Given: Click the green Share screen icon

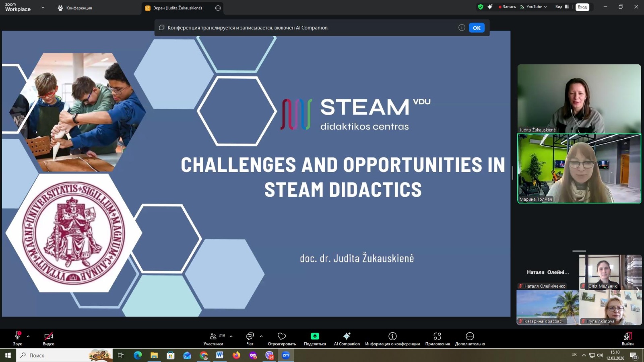Looking at the screenshot, I should (x=315, y=336).
